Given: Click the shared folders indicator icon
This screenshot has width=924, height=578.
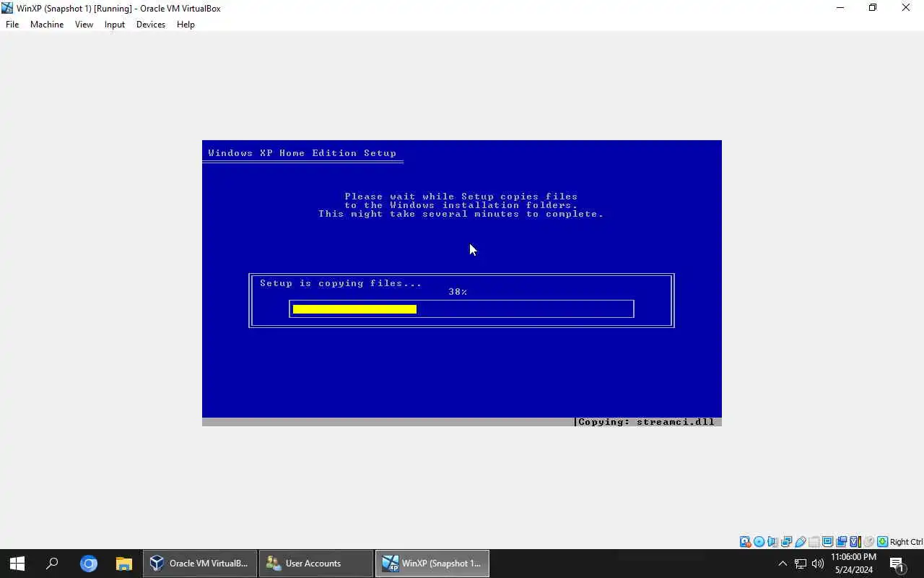Looking at the screenshot, I should pyautogui.click(x=814, y=542).
